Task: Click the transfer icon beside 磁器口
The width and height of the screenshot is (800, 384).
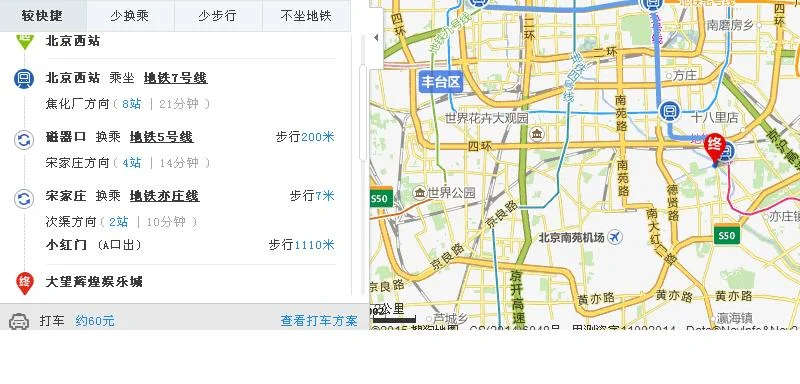Action: point(23,139)
